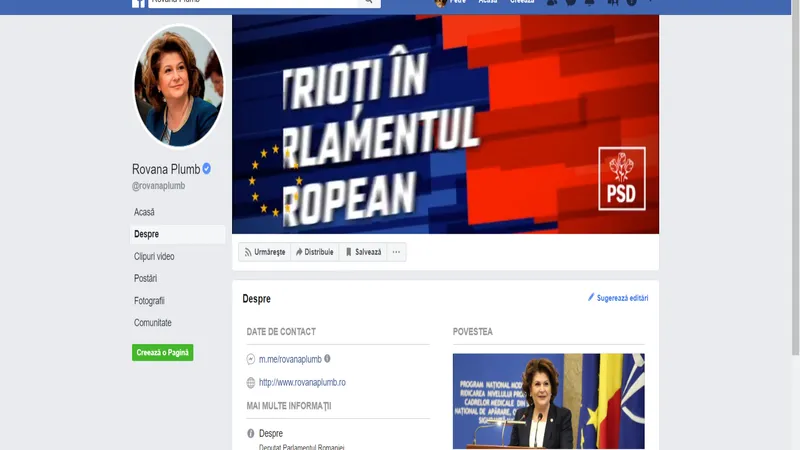The image size is (800, 450).
Task: Click the Creează o Pagină button
Action: pos(162,353)
